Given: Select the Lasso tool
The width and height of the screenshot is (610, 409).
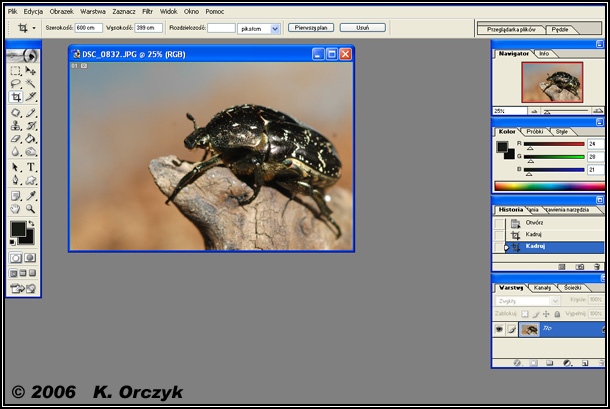Looking at the screenshot, I should tap(16, 84).
